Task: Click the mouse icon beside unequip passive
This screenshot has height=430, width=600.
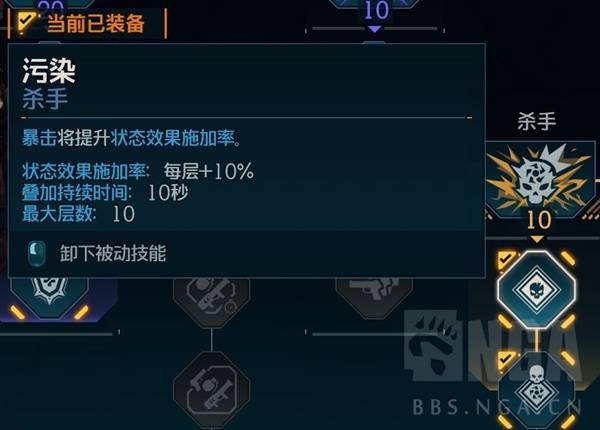Action: (37, 254)
